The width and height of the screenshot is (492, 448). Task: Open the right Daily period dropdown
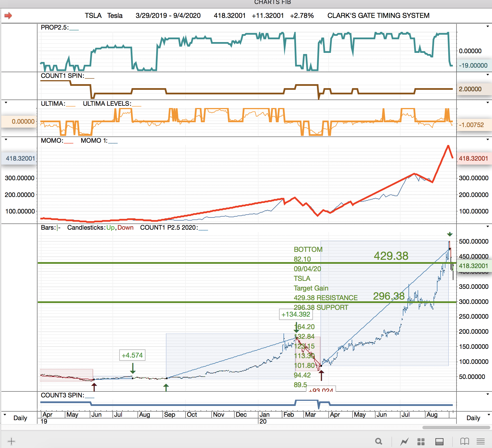[489, 414]
